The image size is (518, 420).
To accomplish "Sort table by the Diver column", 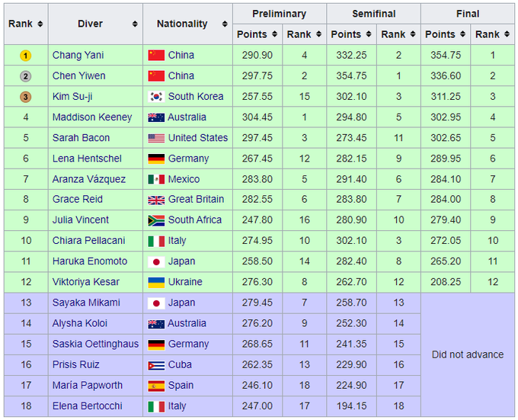I will pos(95,24).
